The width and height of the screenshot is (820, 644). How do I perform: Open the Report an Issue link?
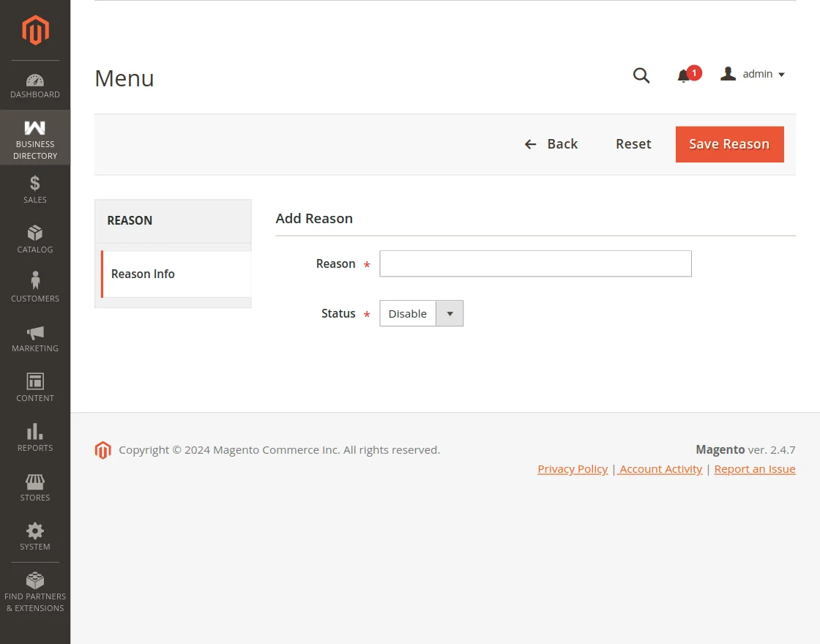click(755, 469)
